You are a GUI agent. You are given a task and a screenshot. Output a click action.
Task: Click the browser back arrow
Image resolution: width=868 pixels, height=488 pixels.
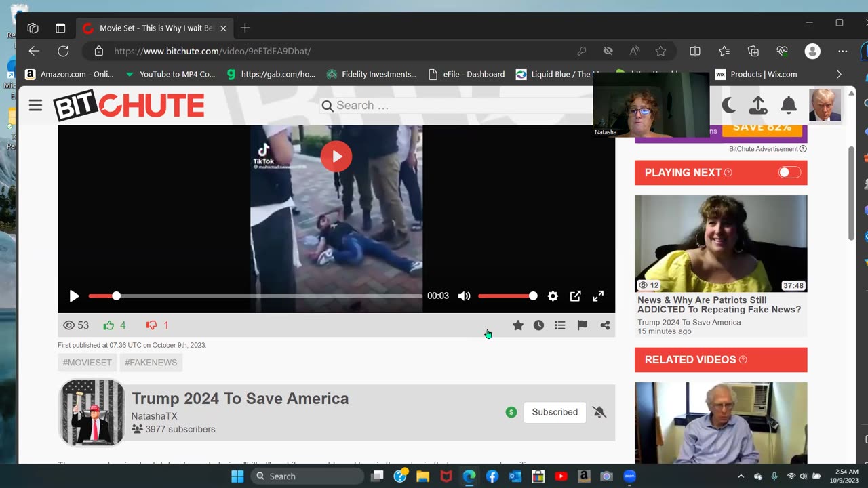(x=34, y=51)
